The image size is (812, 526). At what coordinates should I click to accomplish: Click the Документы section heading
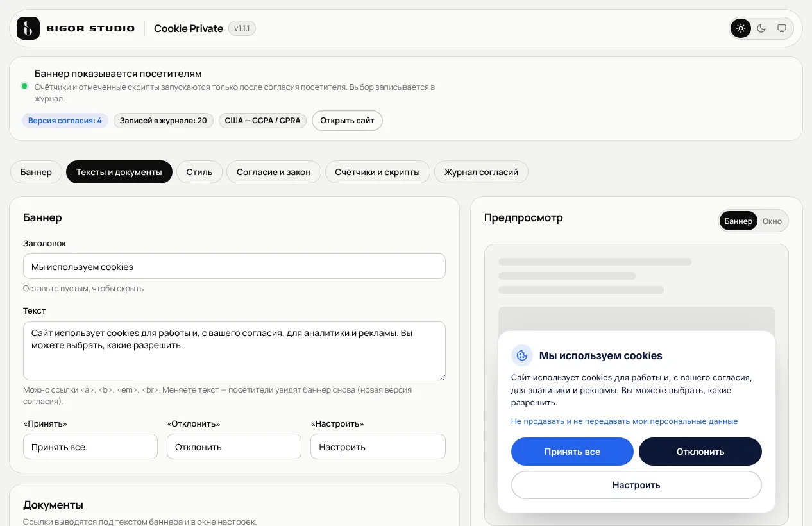pyautogui.click(x=53, y=505)
